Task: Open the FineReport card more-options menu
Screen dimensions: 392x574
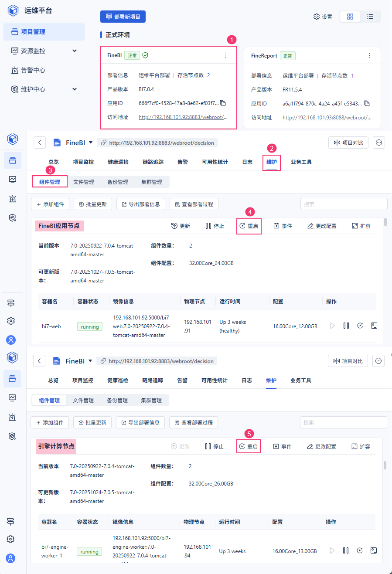Action: 369,56
